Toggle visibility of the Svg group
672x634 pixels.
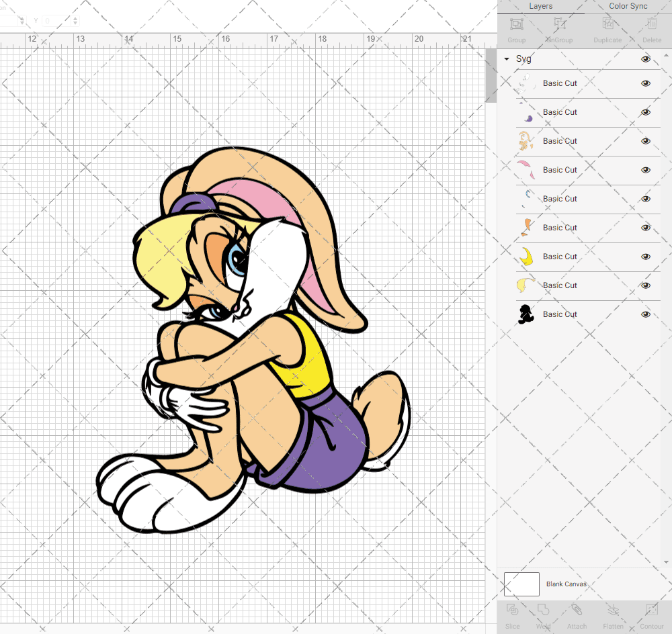[x=646, y=59]
